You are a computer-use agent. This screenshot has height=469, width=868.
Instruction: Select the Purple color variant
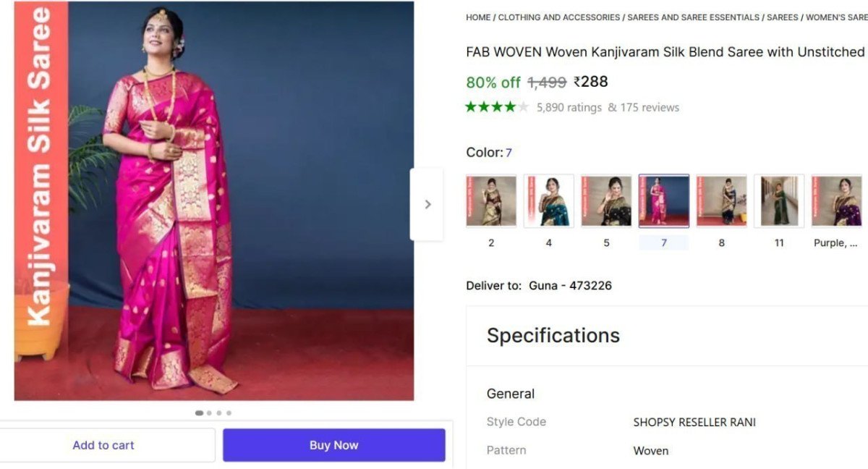tap(837, 200)
